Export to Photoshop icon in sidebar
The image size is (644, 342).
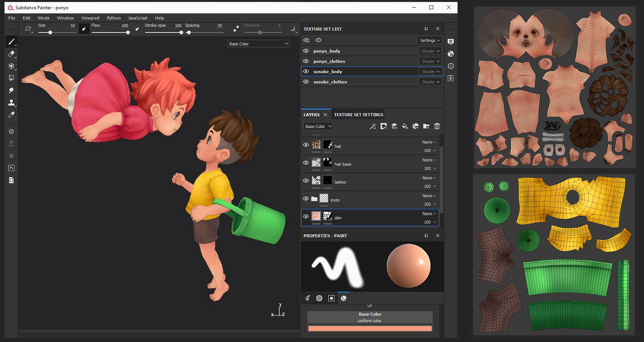11,168
